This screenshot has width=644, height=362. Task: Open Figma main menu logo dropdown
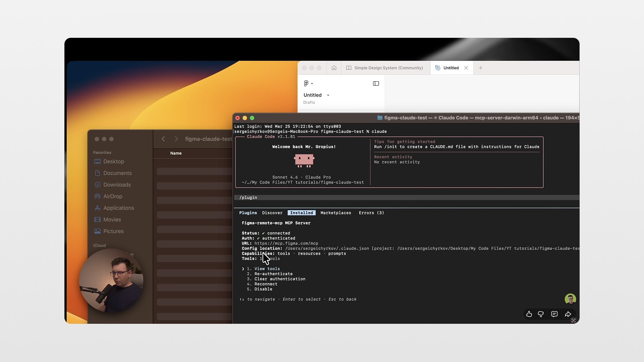pos(308,83)
